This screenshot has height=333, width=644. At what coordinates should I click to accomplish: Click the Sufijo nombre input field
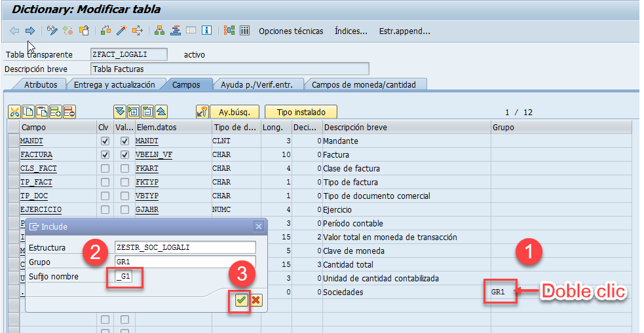[125, 276]
